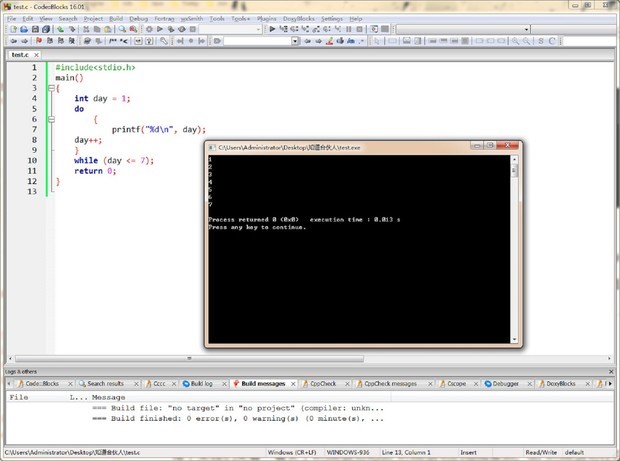Image resolution: width=620 pixels, height=461 pixels.
Task: Click the DoxyBlocks block comment icon
Action: [113, 41]
